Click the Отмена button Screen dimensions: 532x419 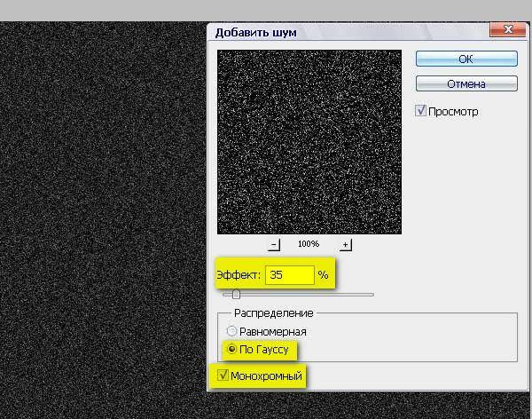click(x=466, y=83)
